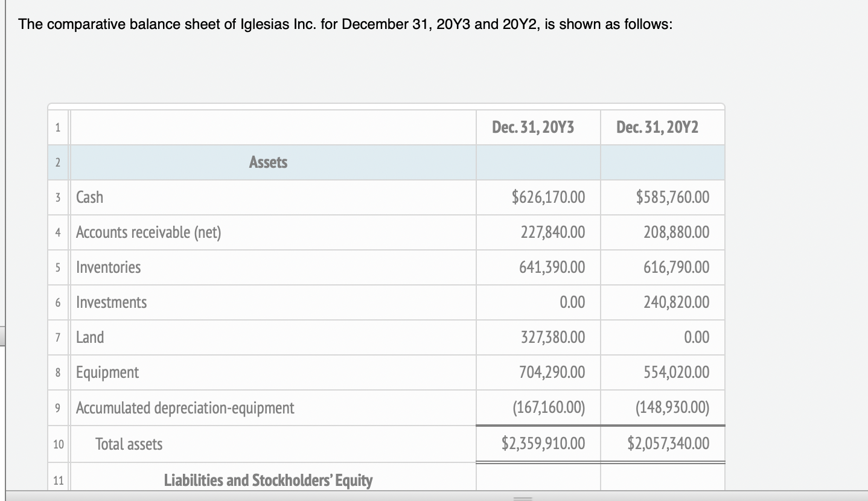The image size is (868, 501).
Task: Click the Cash row label
Action: click(x=89, y=197)
